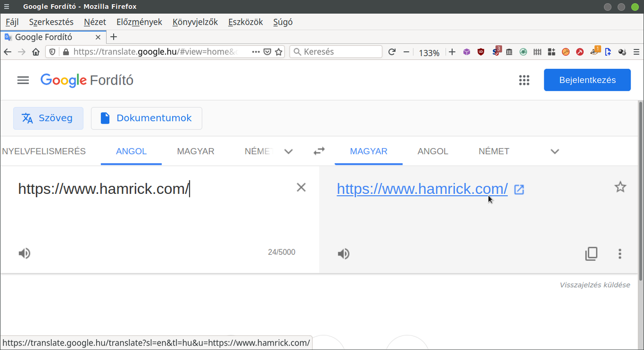Select Nyelvfelismerés source language tab

click(x=44, y=151)
